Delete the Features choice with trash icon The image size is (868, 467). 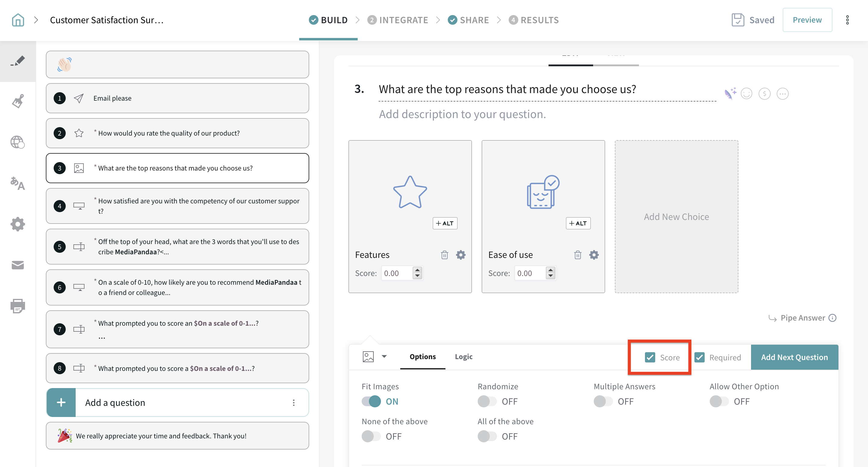[445, 255]
